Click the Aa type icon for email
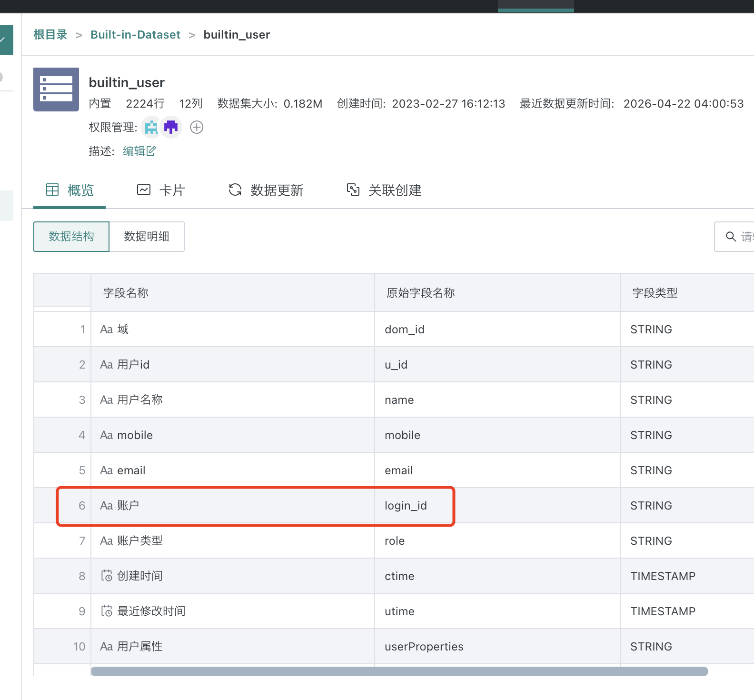This screenshot has width=754, height=700. 106,470
